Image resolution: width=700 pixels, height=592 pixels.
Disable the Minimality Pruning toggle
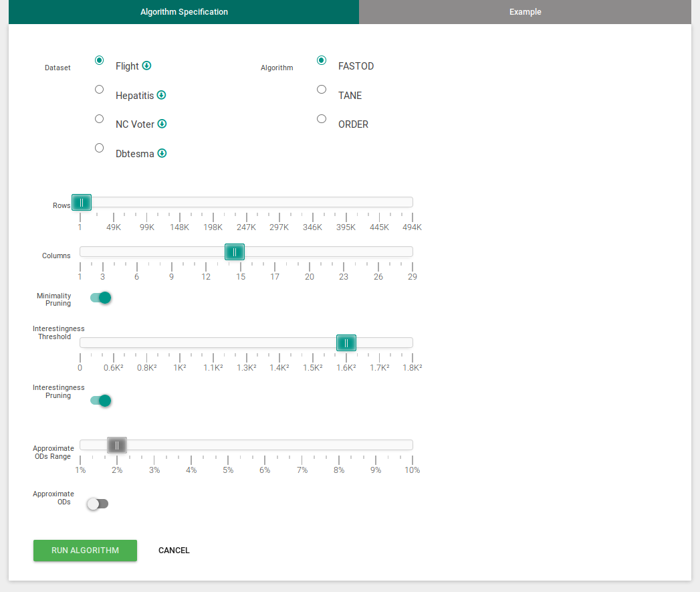(100, 298)
